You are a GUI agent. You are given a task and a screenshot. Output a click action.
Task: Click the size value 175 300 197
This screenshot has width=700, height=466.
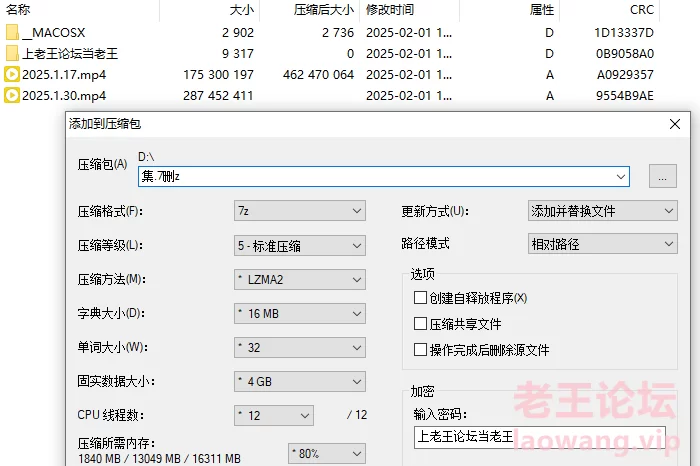tap(218, 75)
